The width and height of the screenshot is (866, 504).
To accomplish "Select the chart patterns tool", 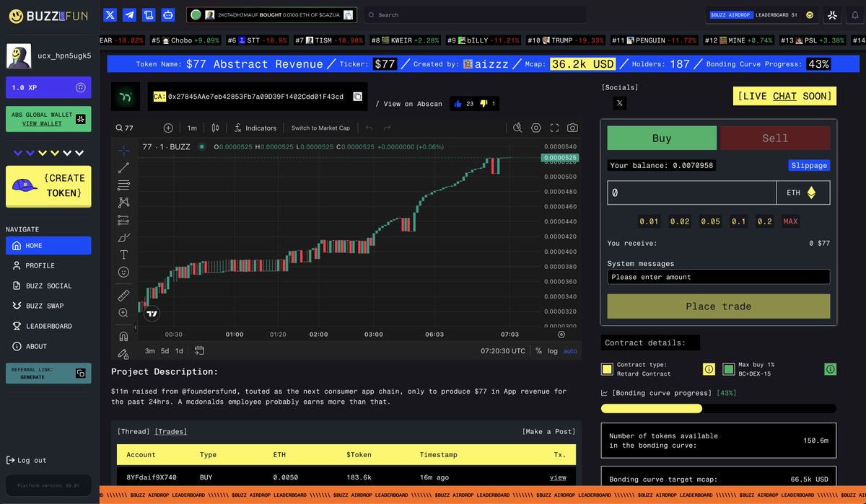I will click(x=123, y=203).
